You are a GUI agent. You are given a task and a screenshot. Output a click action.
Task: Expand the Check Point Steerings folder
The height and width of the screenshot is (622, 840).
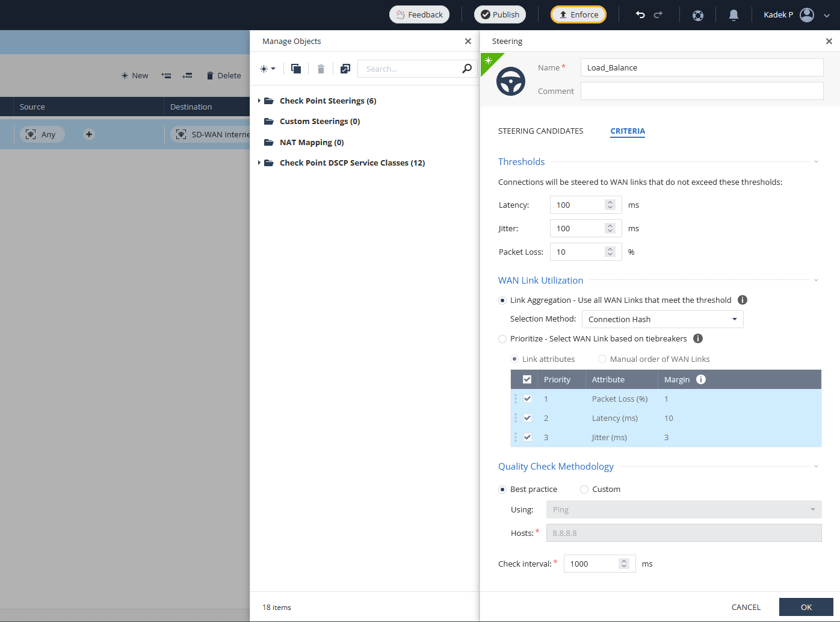(x=259, y=101)
